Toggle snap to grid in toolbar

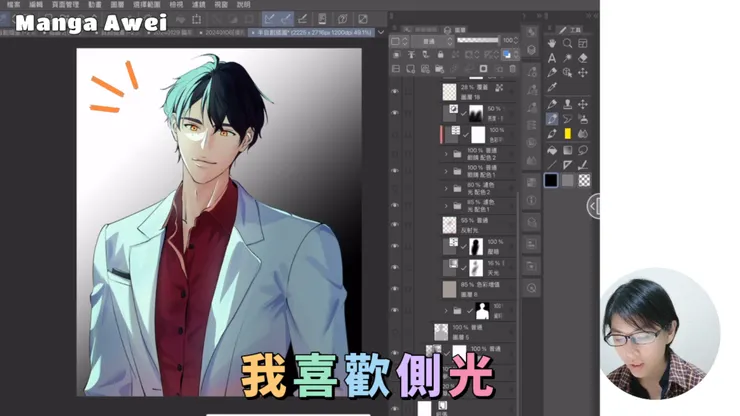click(303, 19)
